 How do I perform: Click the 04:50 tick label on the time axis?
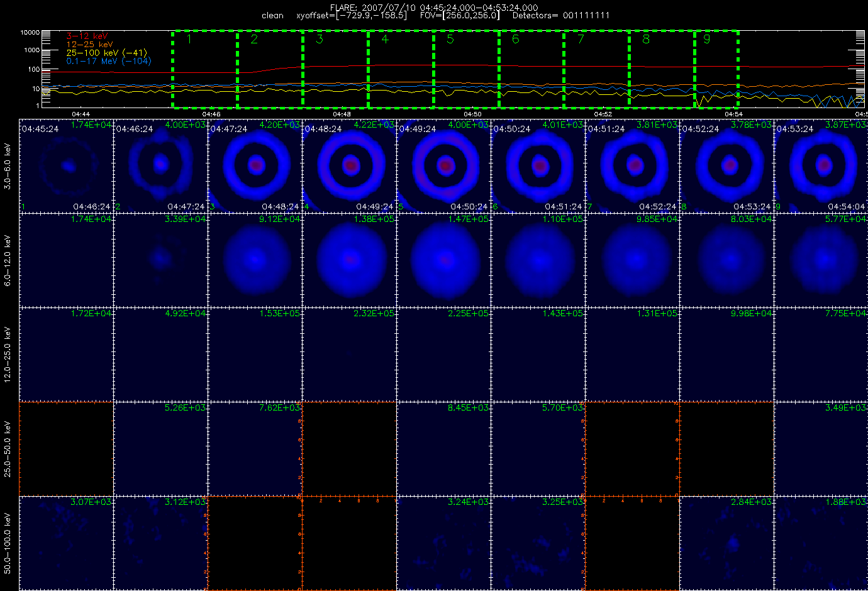[x=472, y=114]
